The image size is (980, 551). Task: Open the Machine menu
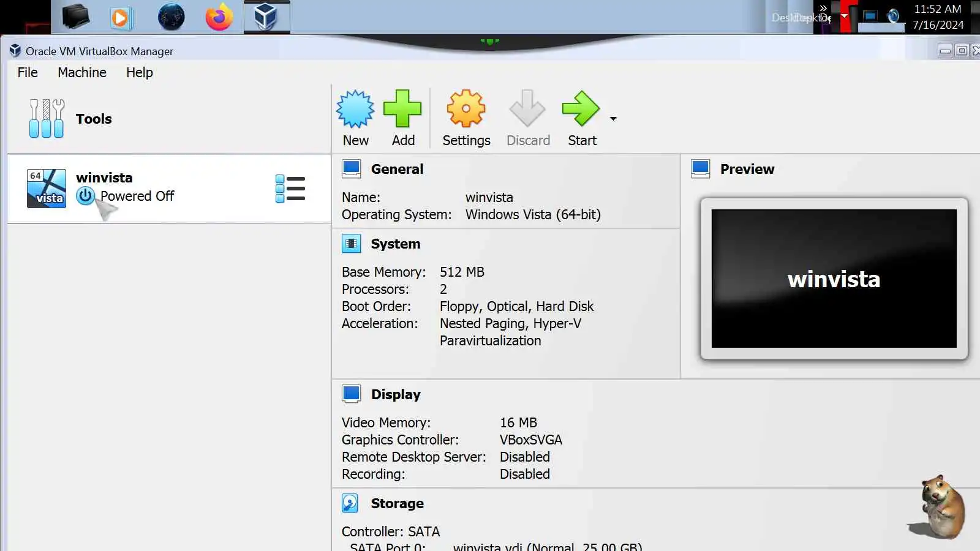82,72
